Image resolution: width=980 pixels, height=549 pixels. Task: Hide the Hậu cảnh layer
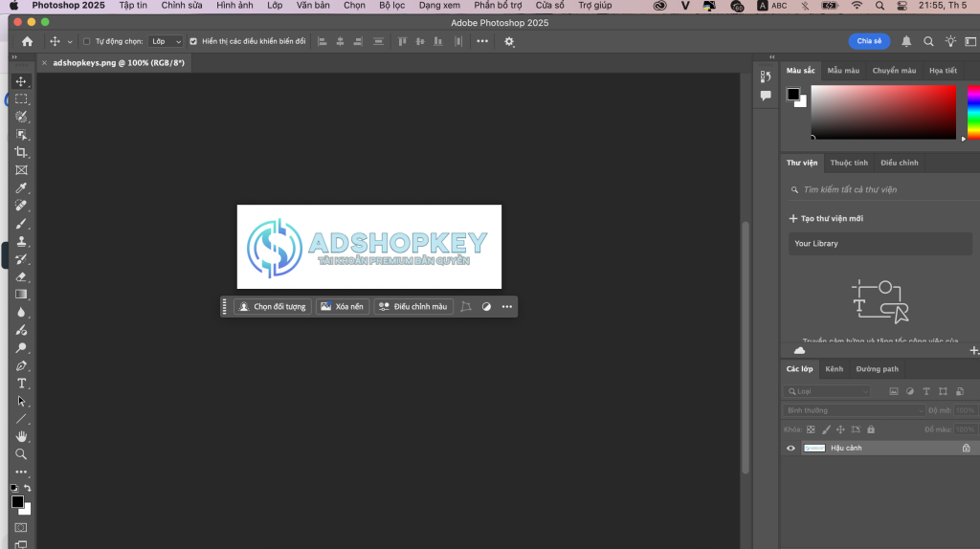[x=791, y=448]
